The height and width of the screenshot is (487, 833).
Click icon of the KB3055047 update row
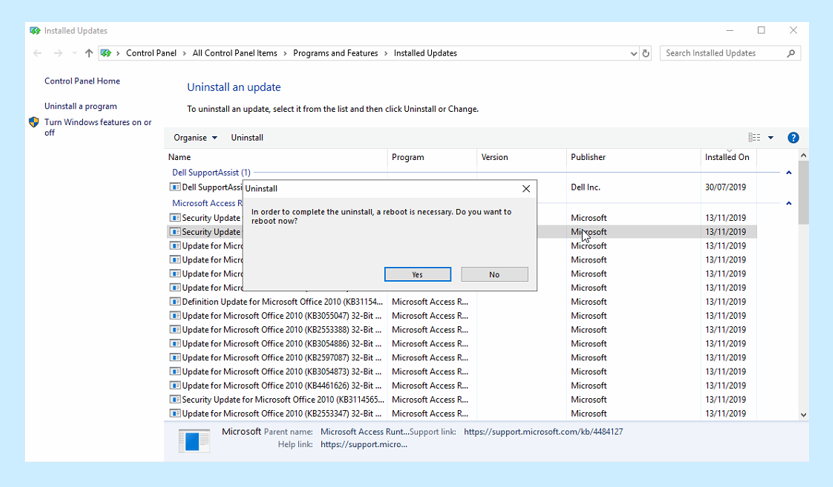click(174, 315)
